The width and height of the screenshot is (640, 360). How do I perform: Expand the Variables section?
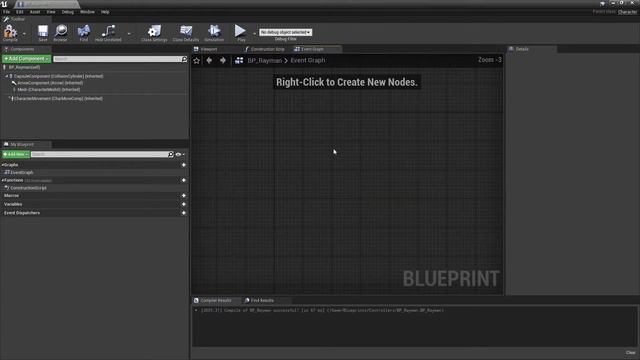point(13,204)
